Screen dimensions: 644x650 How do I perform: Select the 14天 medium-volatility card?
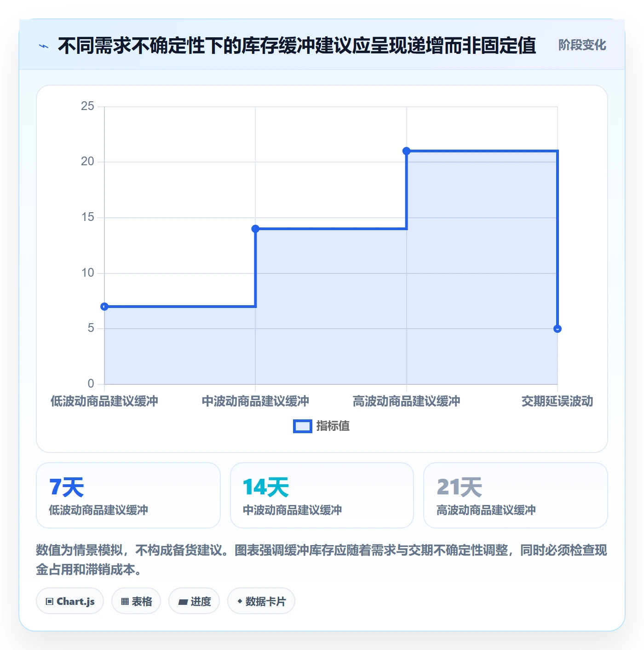(x=322, y=495)
